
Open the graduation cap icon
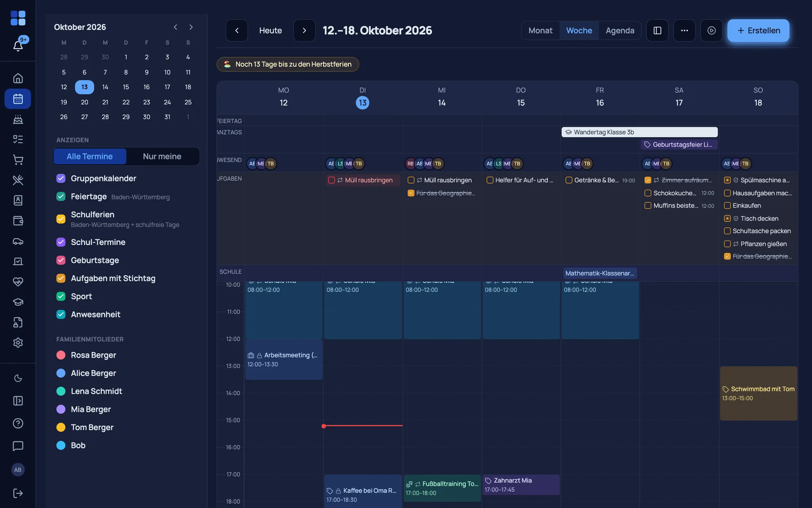point(18,302)
